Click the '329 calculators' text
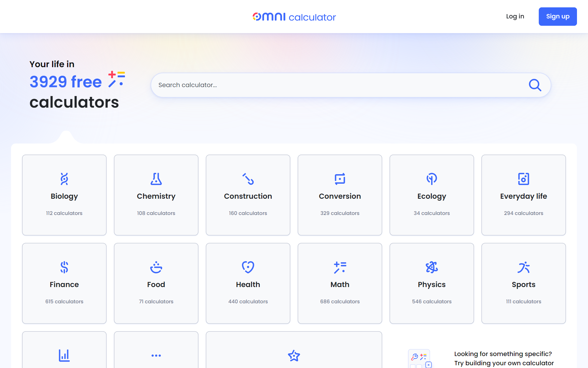The image size is (588, 368). point(340,213)
